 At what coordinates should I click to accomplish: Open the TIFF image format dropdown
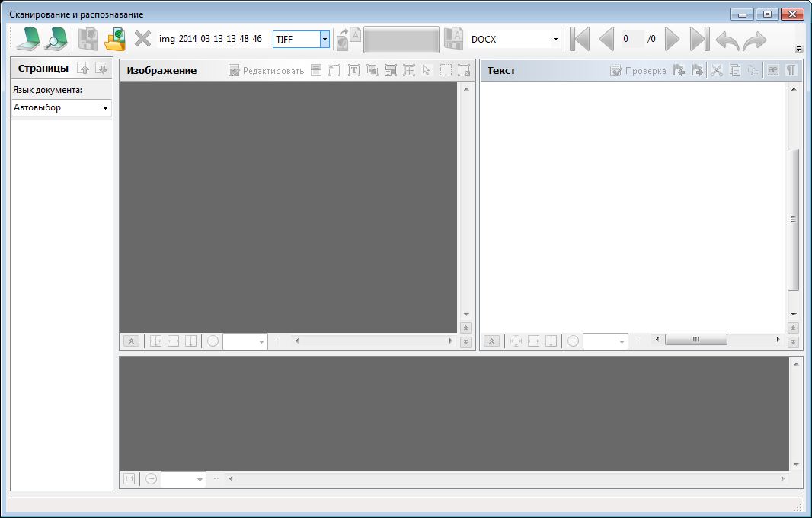[324, 39]
